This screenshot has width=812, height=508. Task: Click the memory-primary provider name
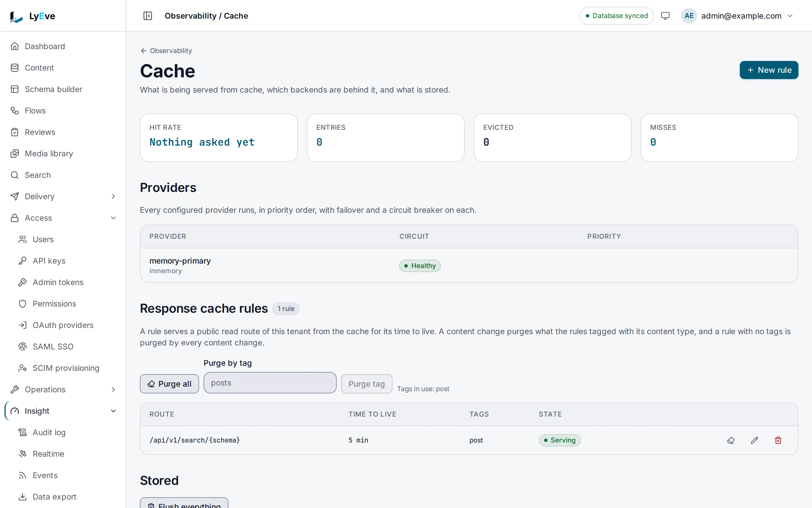coord(180,261)
